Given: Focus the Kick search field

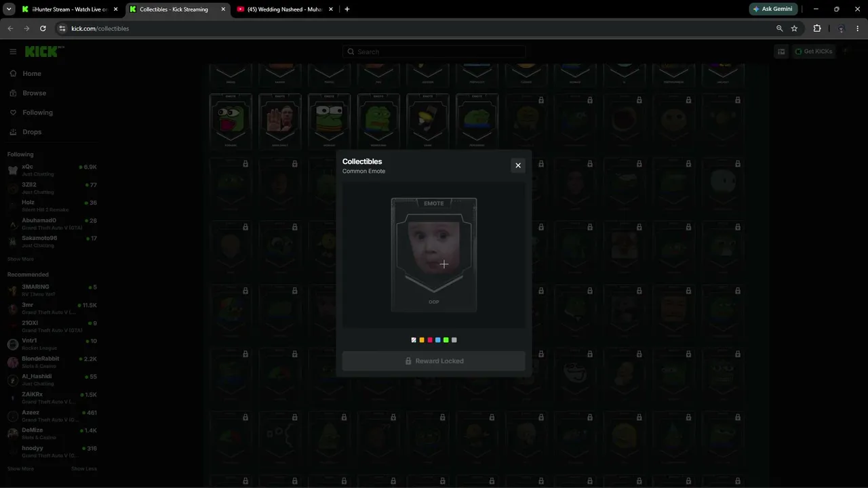Looking at the screenshot, I should pyautogui.click(x=434, y=52).
